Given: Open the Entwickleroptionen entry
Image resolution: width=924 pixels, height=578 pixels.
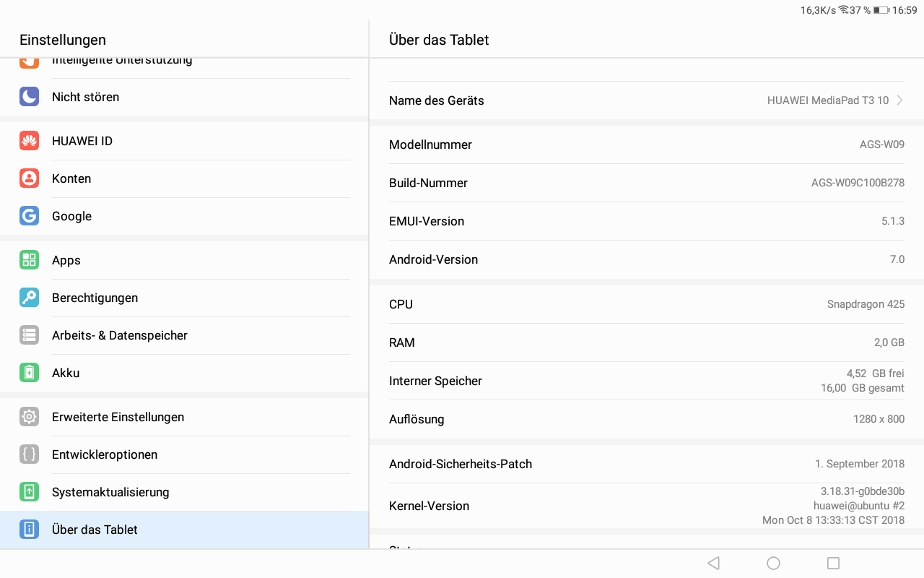Looking at the screenshot, I should point(184,454).
